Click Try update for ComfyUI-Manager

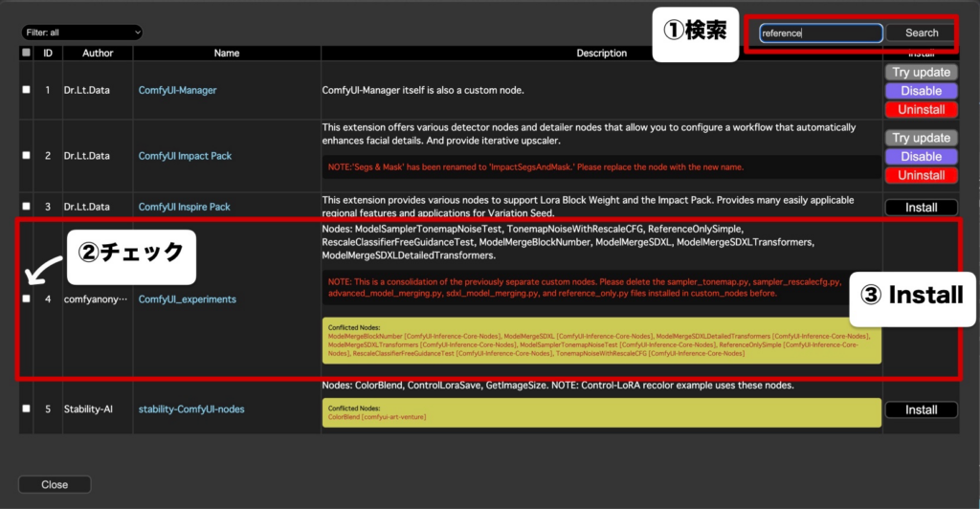pyautogui.click(x=922, y=72)
